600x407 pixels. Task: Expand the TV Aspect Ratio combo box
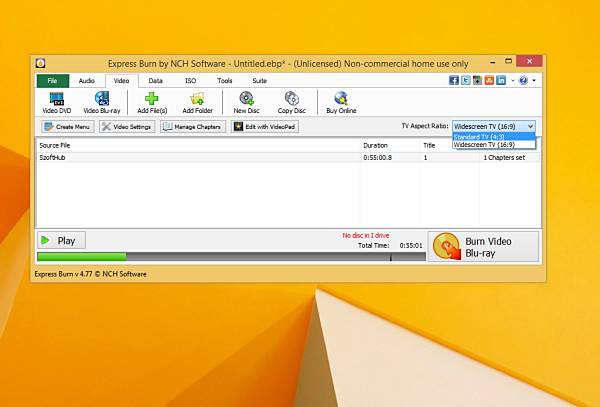pyautogui.click(x=494, y=126)
